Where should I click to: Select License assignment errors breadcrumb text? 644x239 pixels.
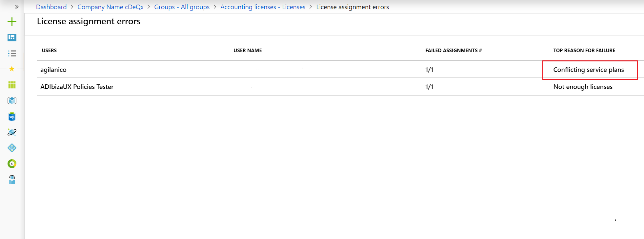pyautogui.click(x=352, y=7)
